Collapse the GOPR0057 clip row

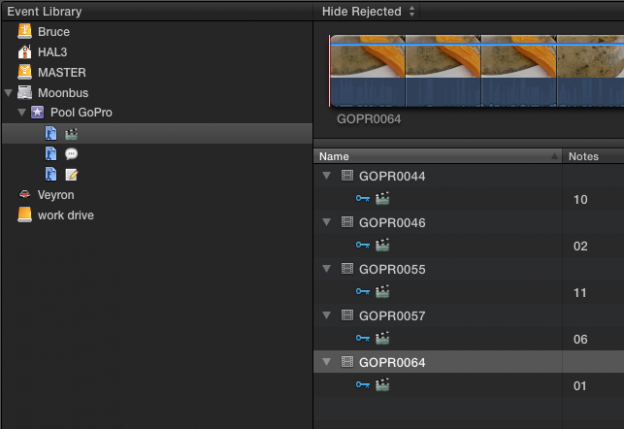pyautogui.click(x=326, y=315)
